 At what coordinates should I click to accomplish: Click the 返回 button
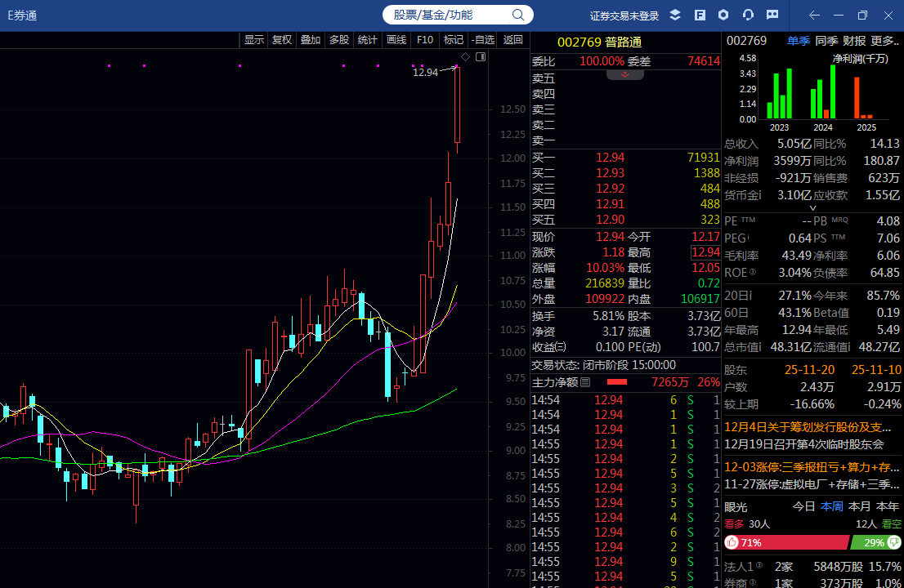pyautogui.click(x=512, y=40)
